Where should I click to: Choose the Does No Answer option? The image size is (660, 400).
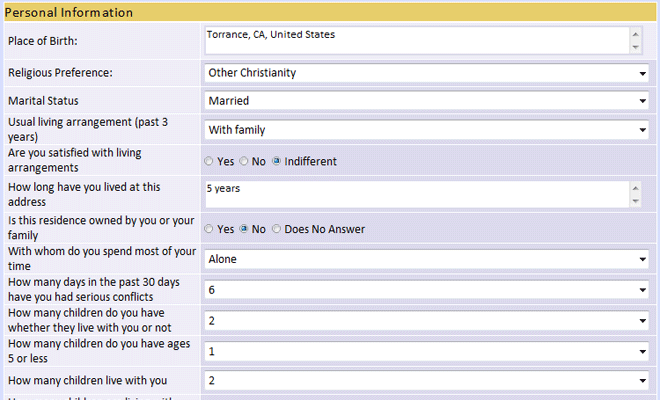point(277,229)
